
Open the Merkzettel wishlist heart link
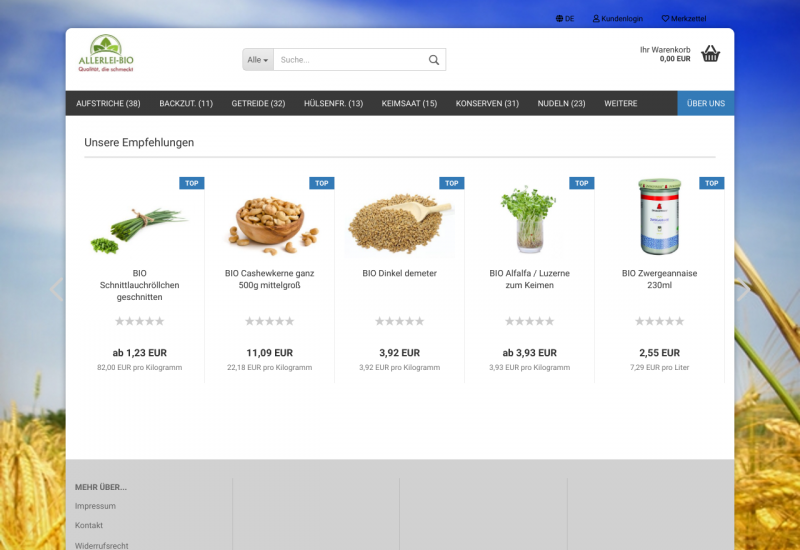pos(683,19)
